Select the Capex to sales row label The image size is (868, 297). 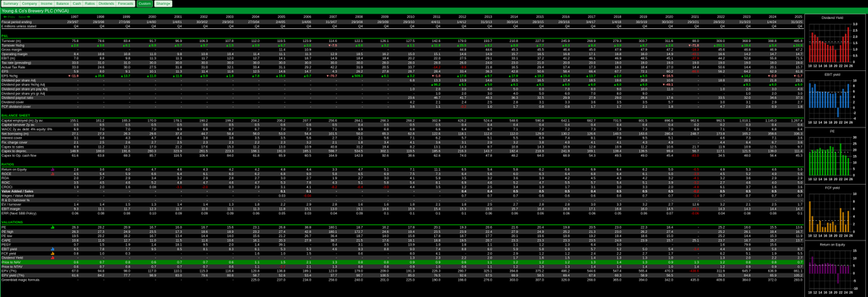coord(12,147)
